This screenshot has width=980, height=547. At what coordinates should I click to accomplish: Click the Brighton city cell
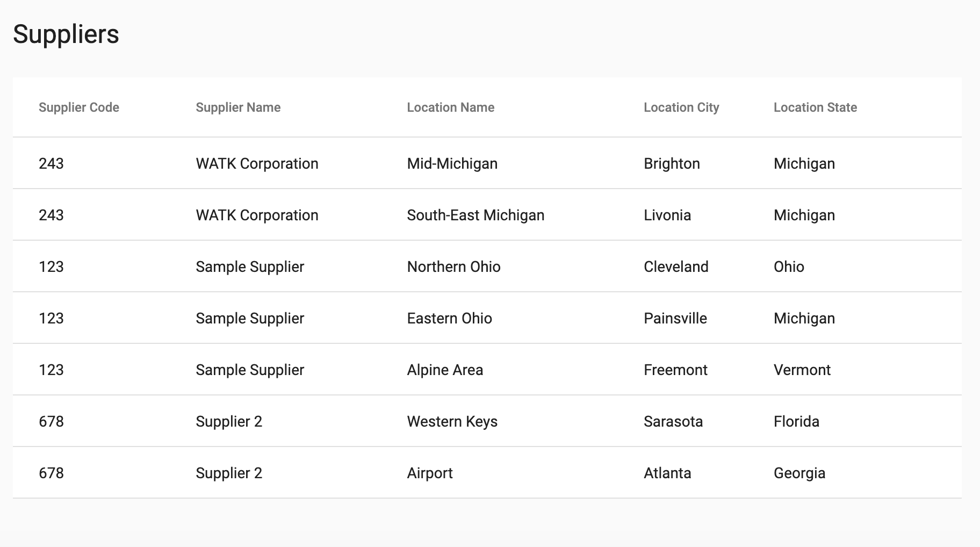pos(672,163)
